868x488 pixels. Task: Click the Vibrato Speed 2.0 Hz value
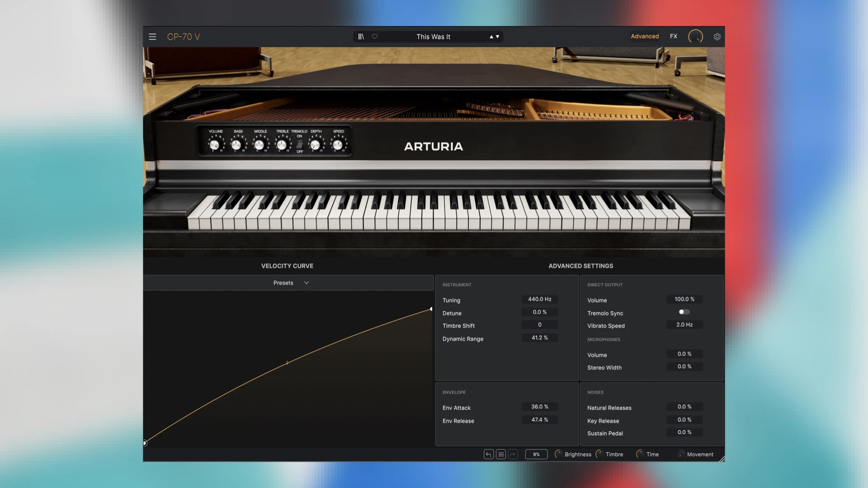[x=684, y=325]
